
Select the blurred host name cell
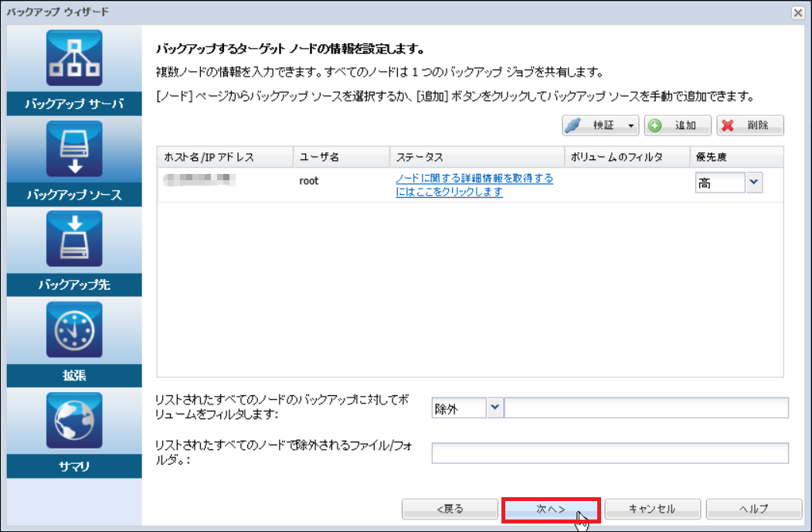[x=199, y=180]
